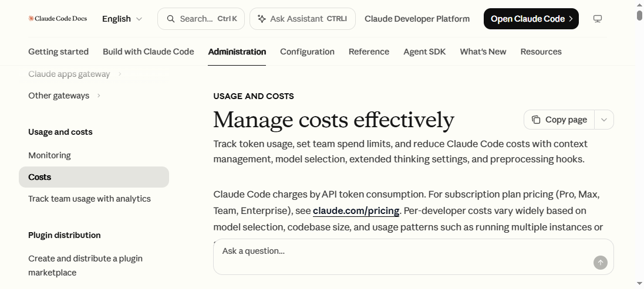Toggle the theme monitor icon
644x289 pixels.
click(598, 19)
